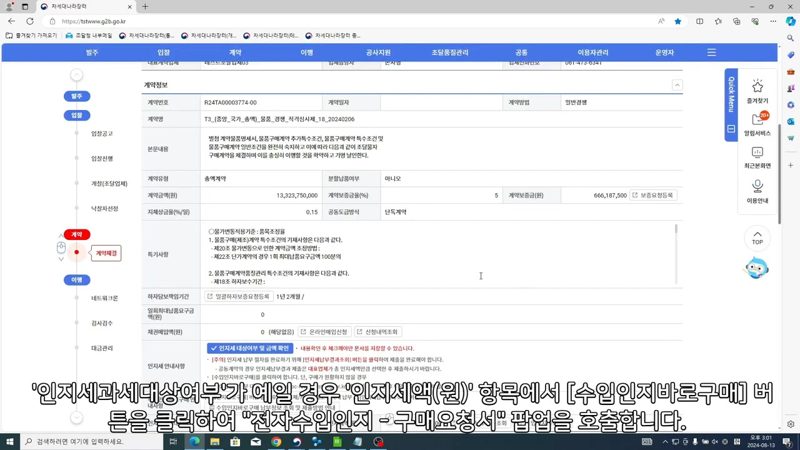Screen dimensions: 800x450
Task: Select 검사검수 step in left tree
Action: 102,323
